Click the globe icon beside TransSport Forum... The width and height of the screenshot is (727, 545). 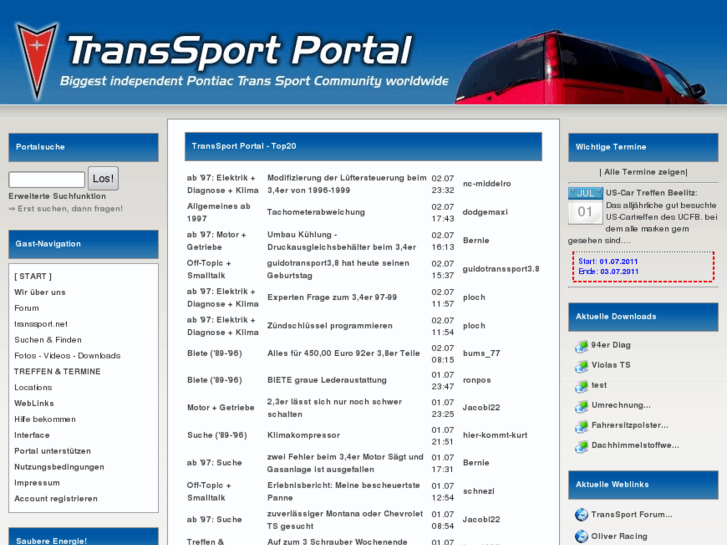coord(581,514)
